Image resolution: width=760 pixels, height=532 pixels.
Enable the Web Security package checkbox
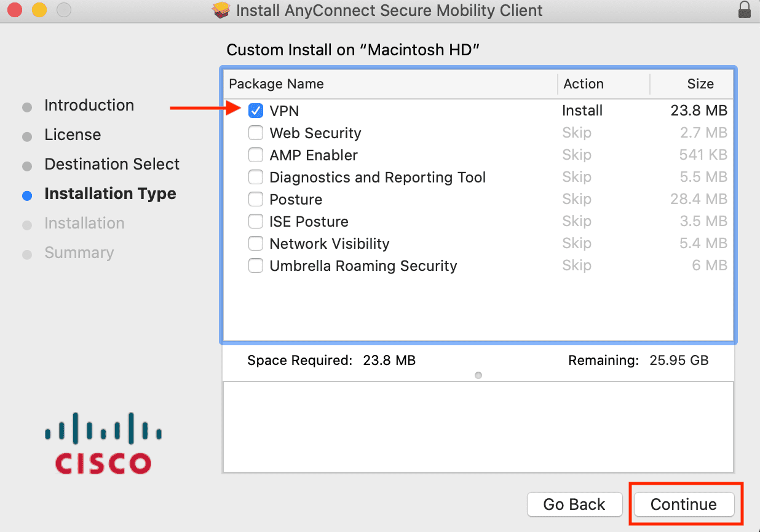[256, 133]
